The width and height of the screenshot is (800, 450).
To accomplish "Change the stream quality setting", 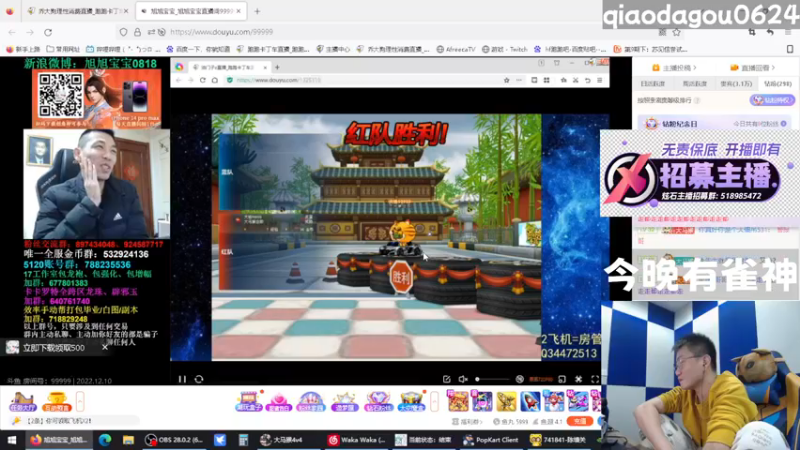I will [541, 379].
